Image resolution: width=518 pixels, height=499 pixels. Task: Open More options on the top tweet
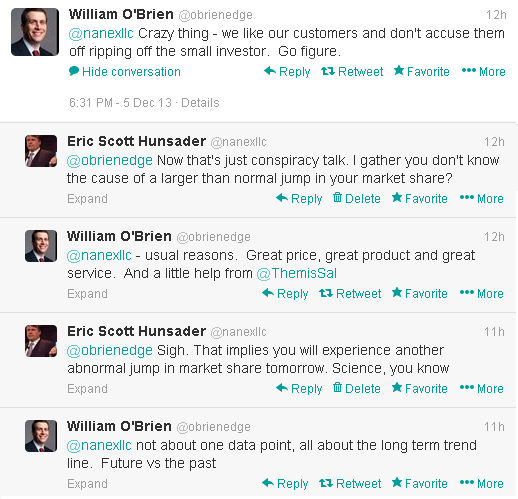click(x=483, y=71)
